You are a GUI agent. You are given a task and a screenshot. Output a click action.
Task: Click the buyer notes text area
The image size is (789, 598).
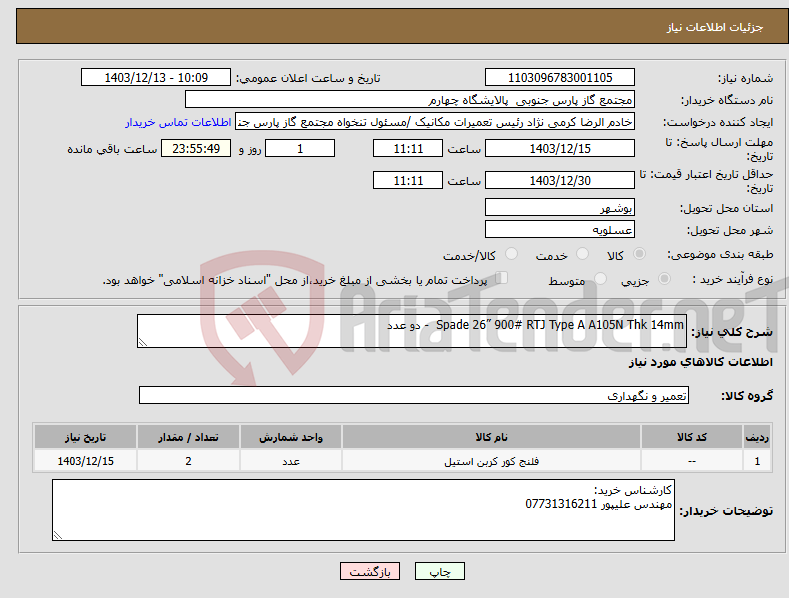363,510
